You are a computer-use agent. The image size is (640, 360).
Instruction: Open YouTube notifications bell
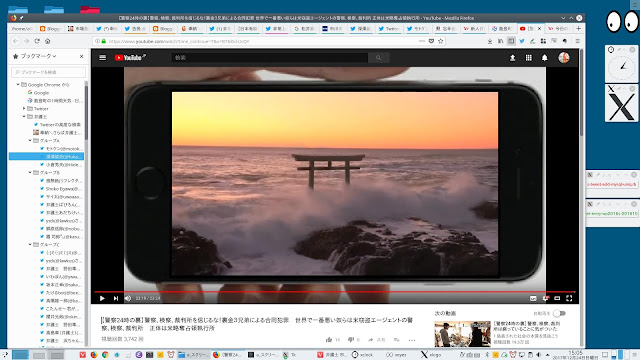pyautogui.click(x=544, y=58)
